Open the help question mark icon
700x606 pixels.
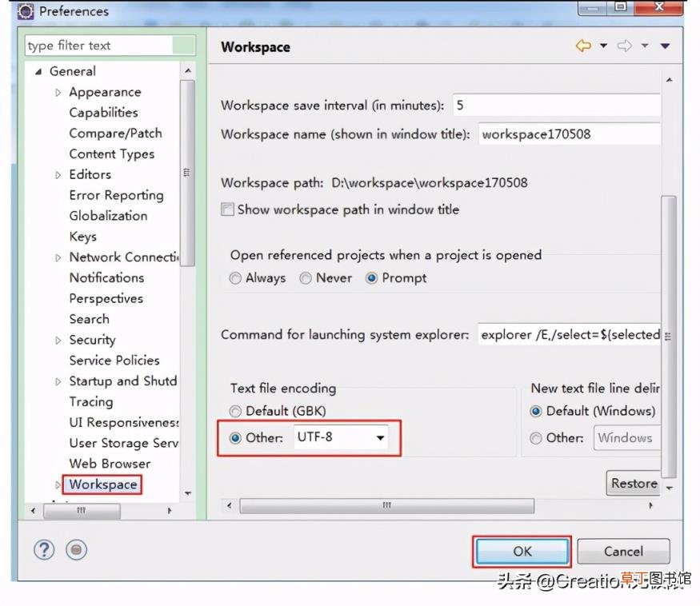(x=44, y=550)
